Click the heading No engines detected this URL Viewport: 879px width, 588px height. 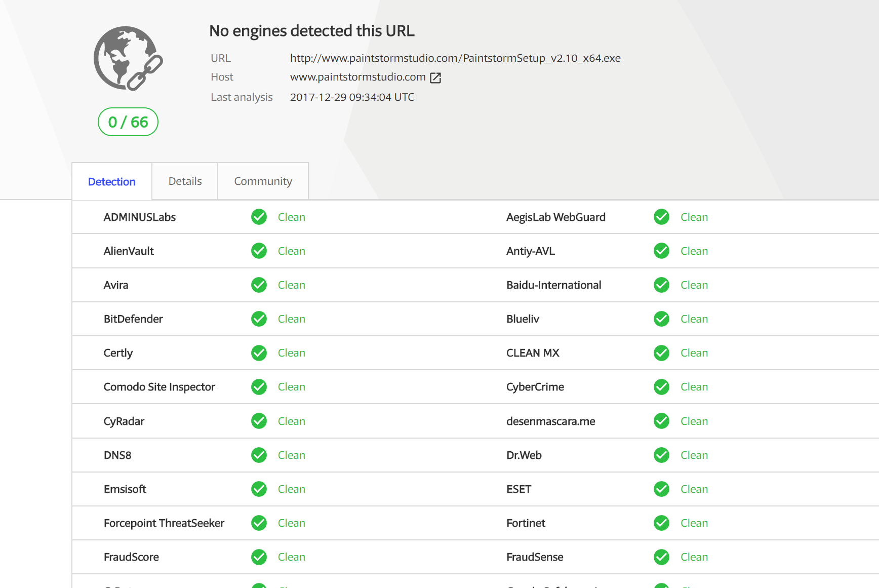click(312, 31)
